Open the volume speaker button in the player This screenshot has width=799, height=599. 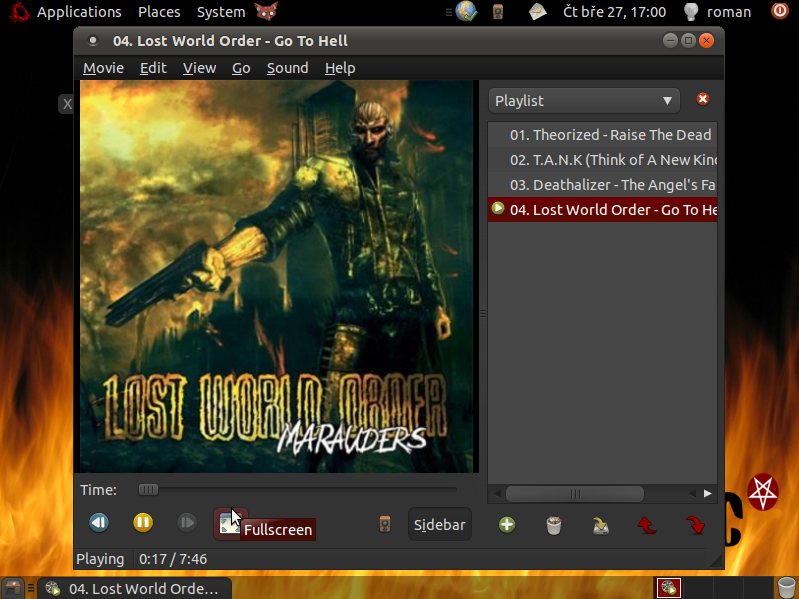tap(385, 524)
